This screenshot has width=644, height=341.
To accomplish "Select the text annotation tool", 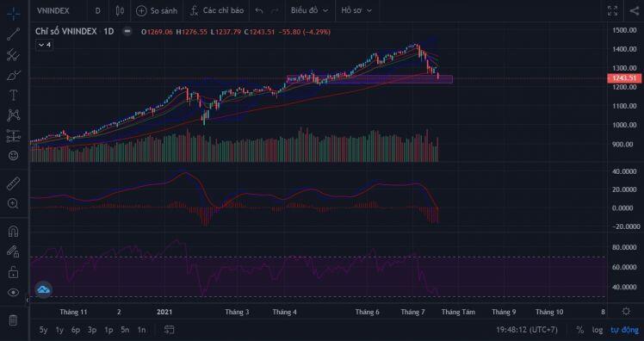I will (13, 96).
